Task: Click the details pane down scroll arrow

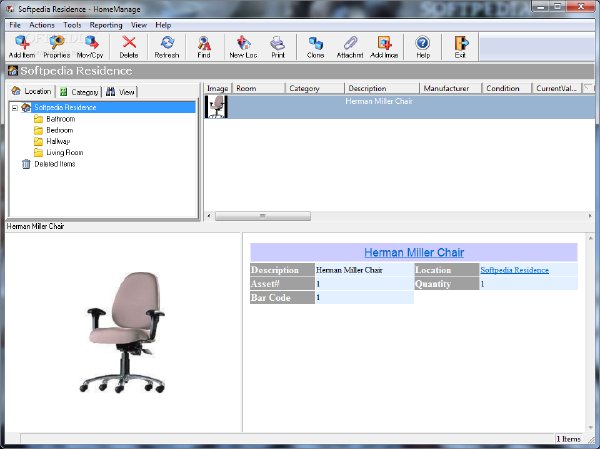Action: (x=590, y=428)
